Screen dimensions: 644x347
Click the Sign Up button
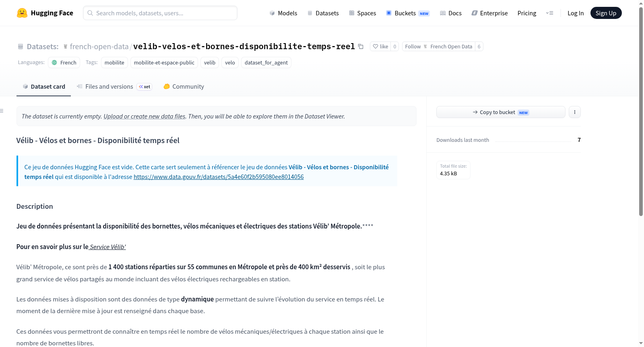click(606, 13)
